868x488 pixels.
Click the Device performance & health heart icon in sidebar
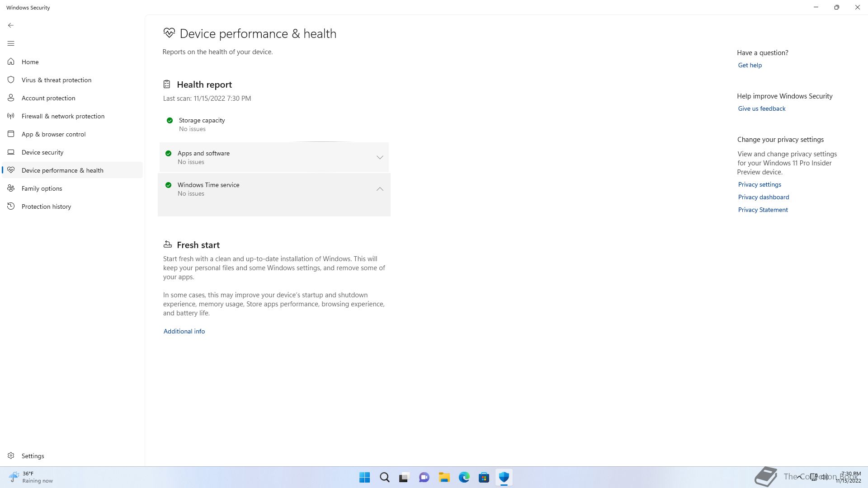click(x=11, y=170)
